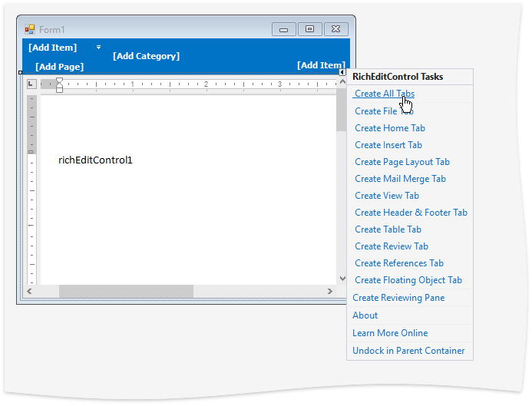
Task: Click Create Table Tab link
Action: [388, 229]
